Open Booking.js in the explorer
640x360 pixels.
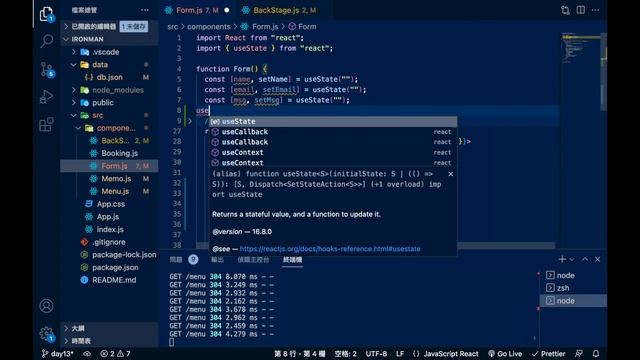[x=109, y=153]
